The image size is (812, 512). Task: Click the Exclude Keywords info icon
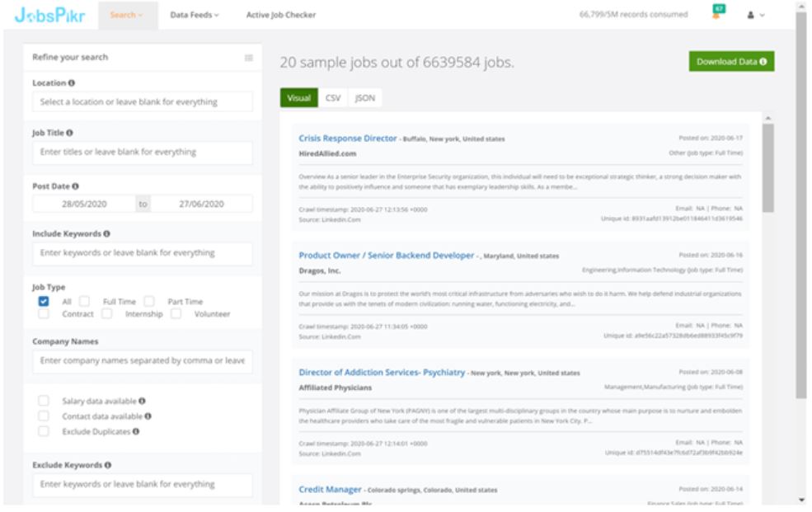[x=106, y=466]
